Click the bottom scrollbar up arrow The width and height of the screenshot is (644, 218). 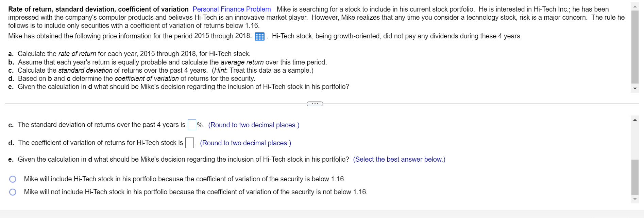point(635,120)
